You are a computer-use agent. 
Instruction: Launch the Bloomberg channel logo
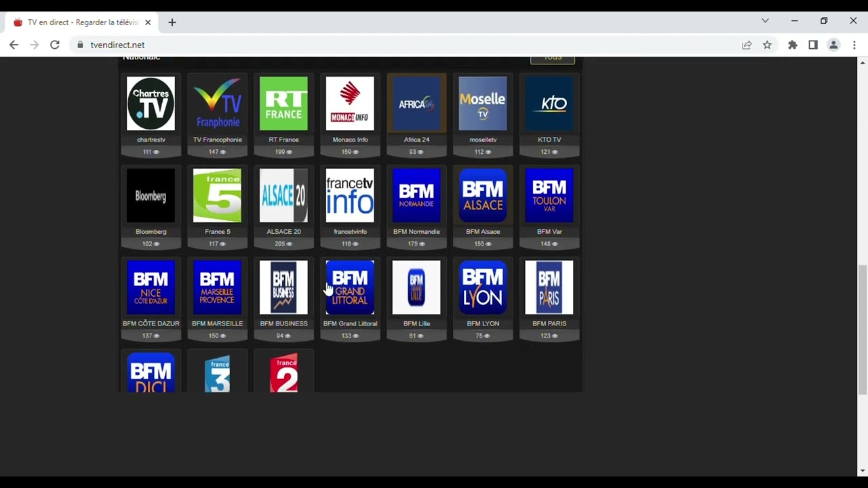[x=151, y=195]
